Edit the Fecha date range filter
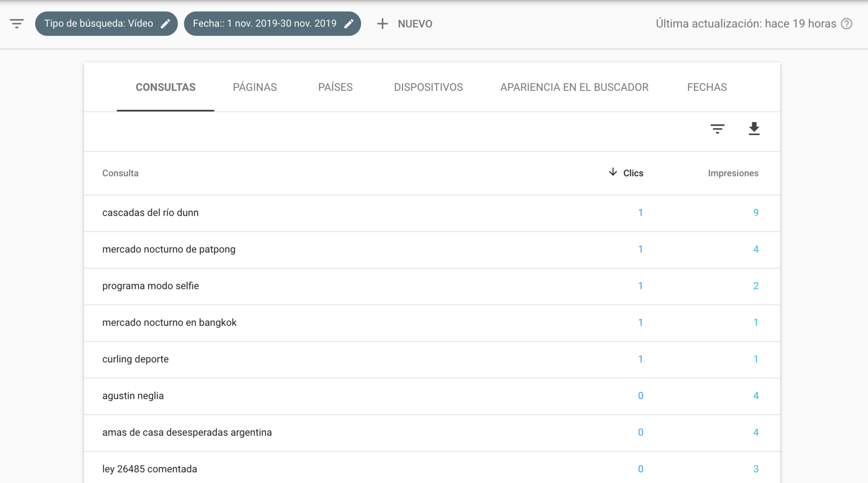The width and height of the screenshot is (868, 483). pos(351,24)
